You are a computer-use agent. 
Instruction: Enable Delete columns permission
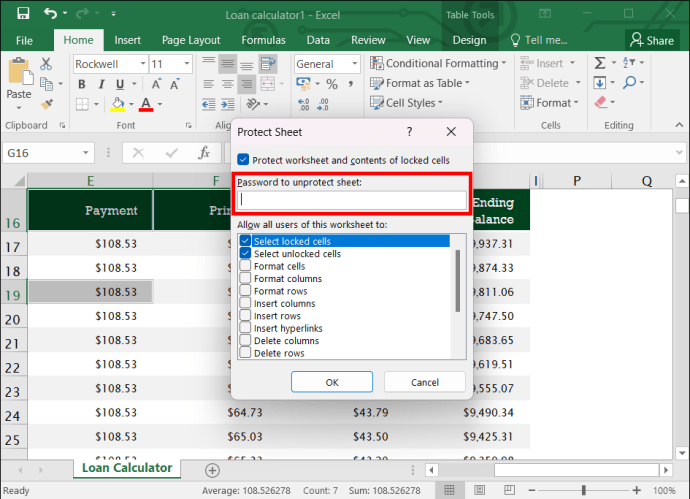tap(246, 340)
